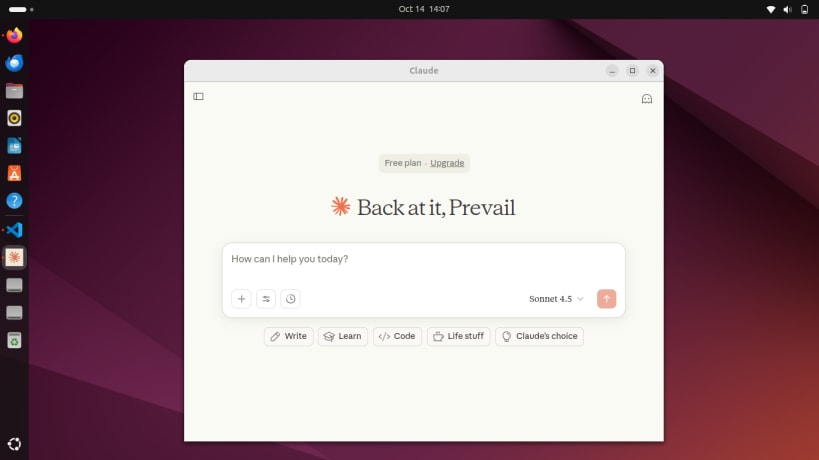
Task: Open Visual Studio Code from the dock
Action: (x=15, y=230)
